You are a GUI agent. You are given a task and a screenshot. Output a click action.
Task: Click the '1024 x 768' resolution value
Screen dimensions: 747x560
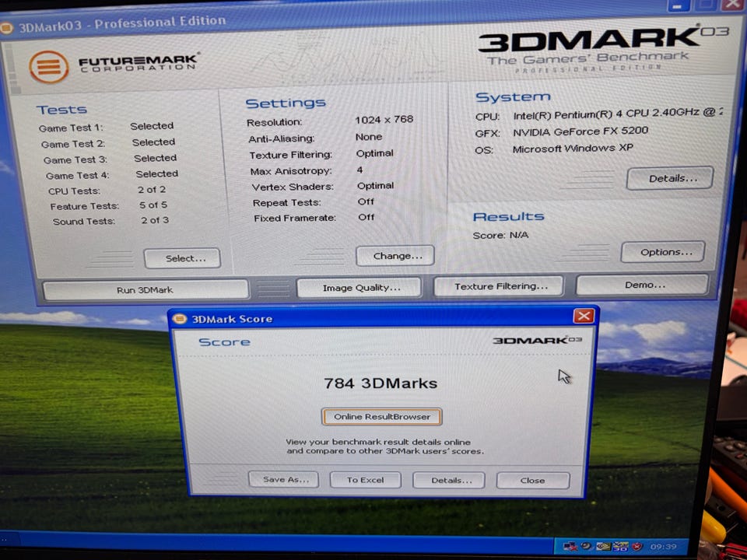pos(384,120)
